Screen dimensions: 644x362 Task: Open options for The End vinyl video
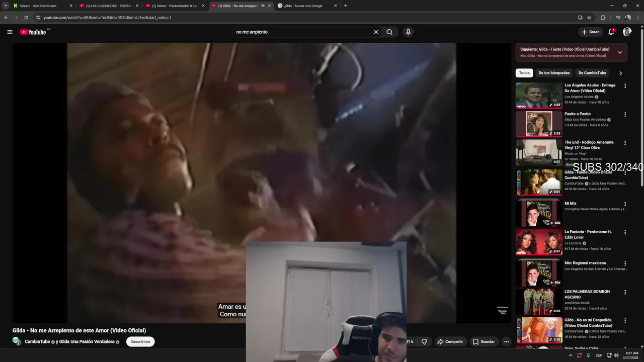click(x=625, y=143)
